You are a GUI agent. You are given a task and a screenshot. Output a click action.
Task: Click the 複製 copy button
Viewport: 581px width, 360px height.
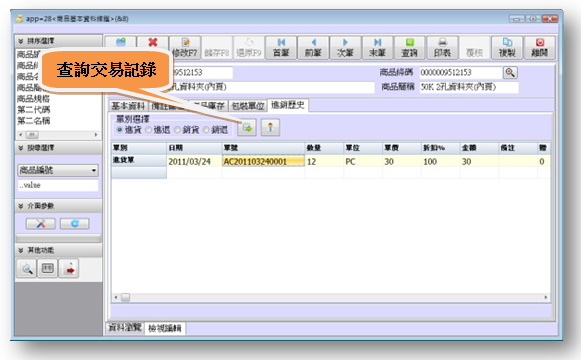(x=507, y=47)
